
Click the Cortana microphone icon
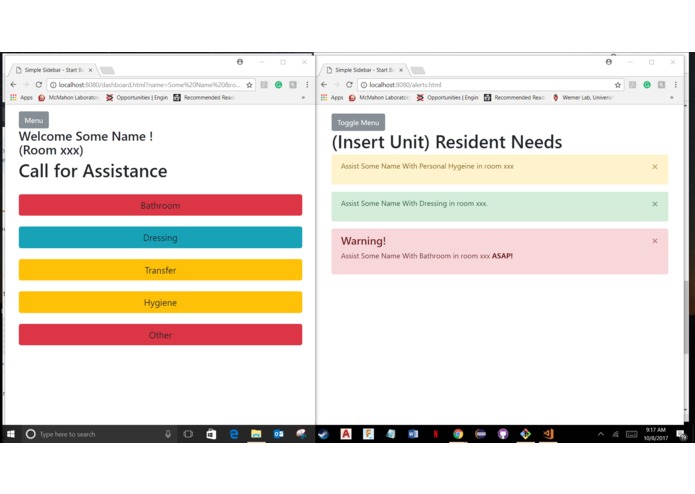tap(168, 434)
